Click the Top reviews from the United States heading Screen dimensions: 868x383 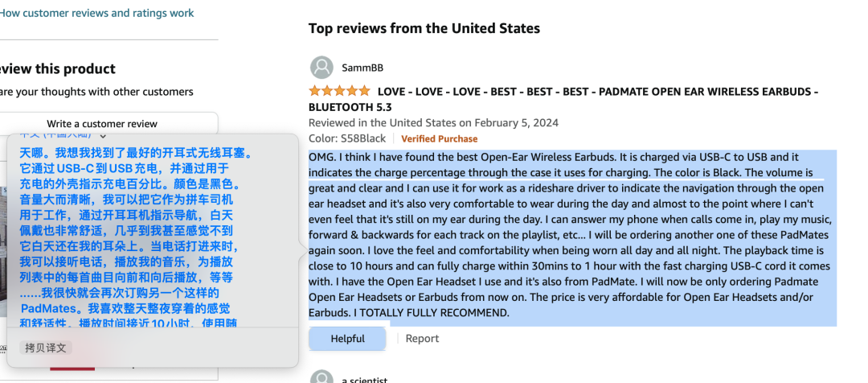coord(424,27)
